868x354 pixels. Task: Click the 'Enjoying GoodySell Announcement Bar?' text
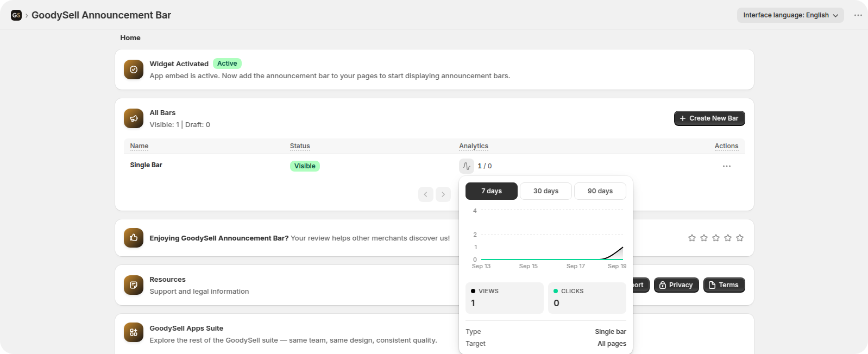pos(219,238)
